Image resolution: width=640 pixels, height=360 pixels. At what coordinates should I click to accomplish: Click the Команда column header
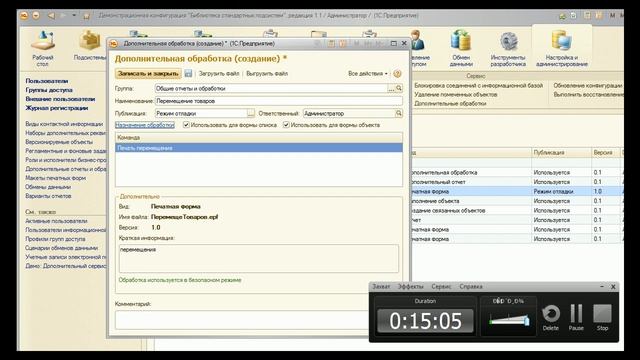pos(259,138)
